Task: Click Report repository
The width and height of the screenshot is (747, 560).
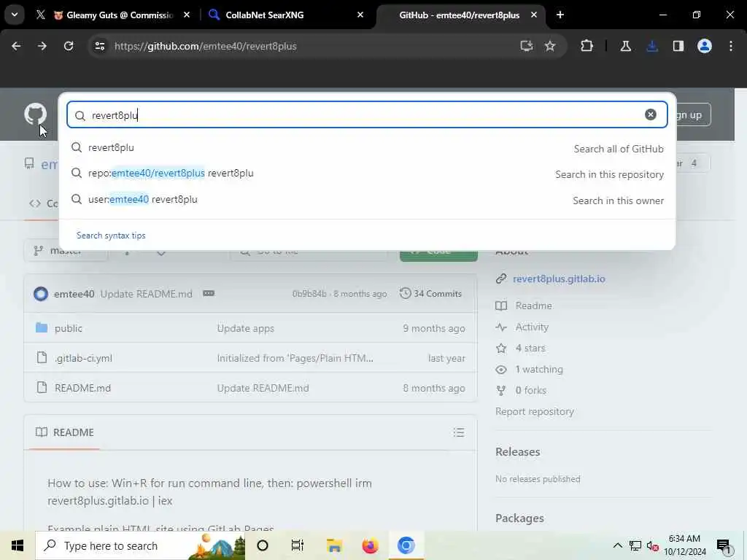Action: (x=535, y=411)
